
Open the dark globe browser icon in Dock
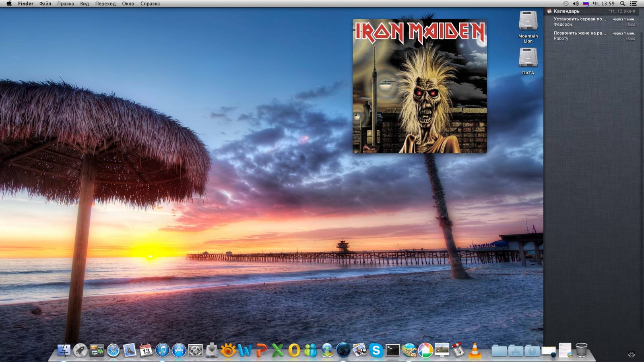click(343, 350)
